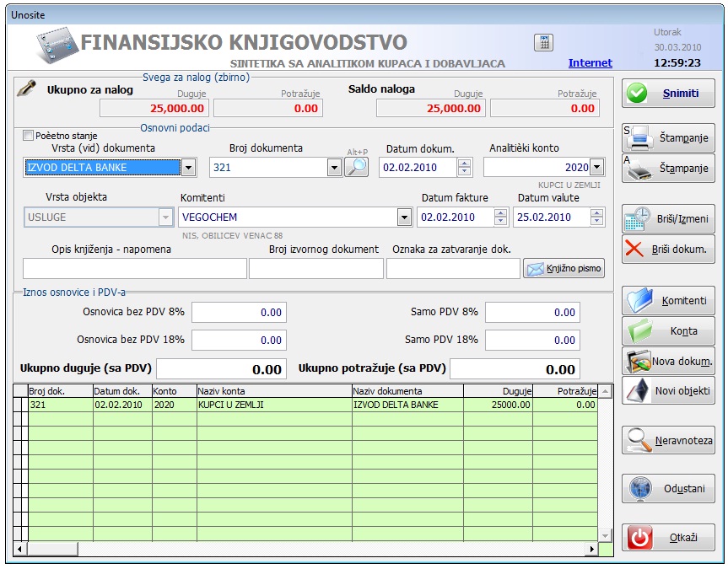Expand the Vrsta (vid) dokumenta dropdown

click(189, 168)
